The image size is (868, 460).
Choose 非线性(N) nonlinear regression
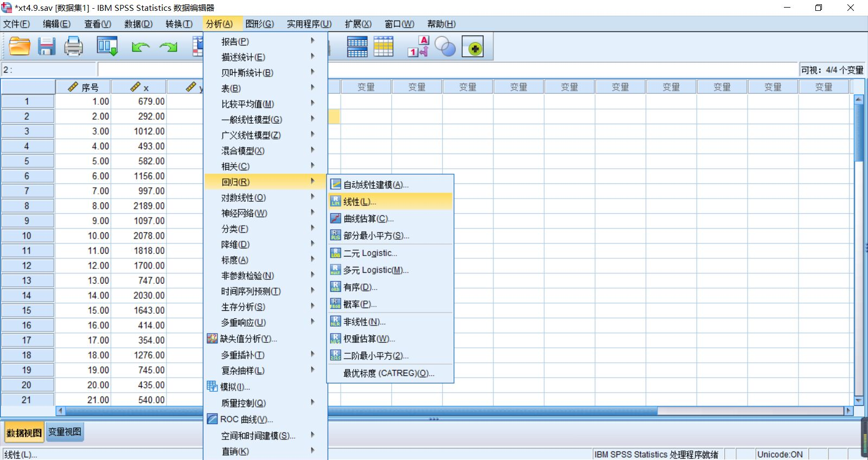[x=390, y=322]
